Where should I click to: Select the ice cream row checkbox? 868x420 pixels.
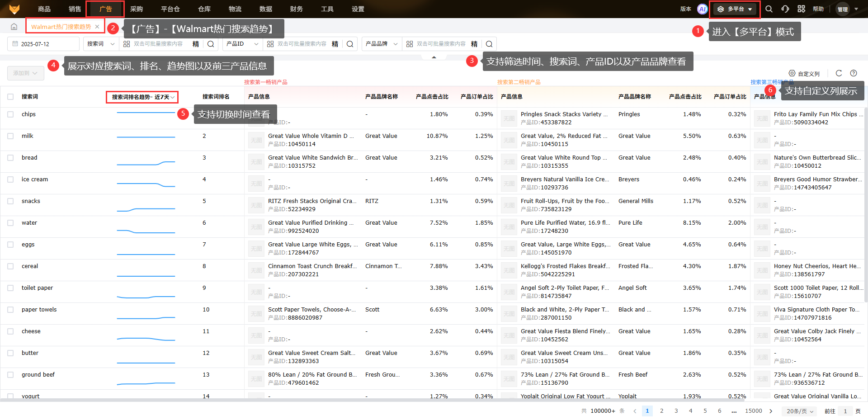click(10, 179)
